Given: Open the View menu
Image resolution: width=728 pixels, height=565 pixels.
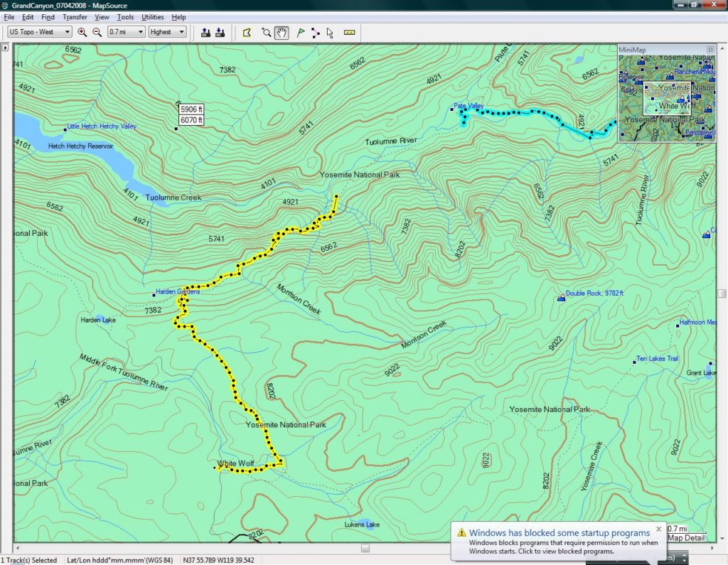Looking at the screenshot, I should click(x=102, y=17).
